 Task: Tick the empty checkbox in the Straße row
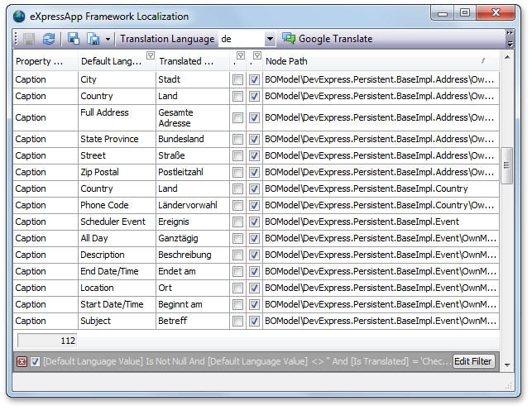pyautogui.click(x=237, y=156)
